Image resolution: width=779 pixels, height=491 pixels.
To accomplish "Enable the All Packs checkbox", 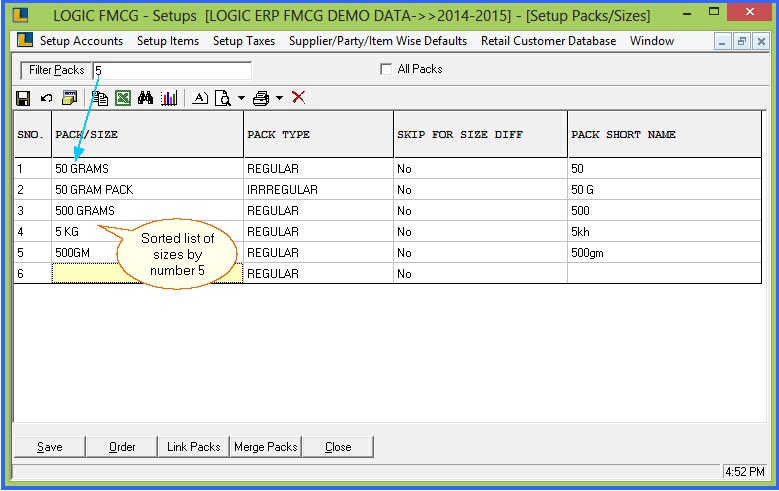I will 386,69.
